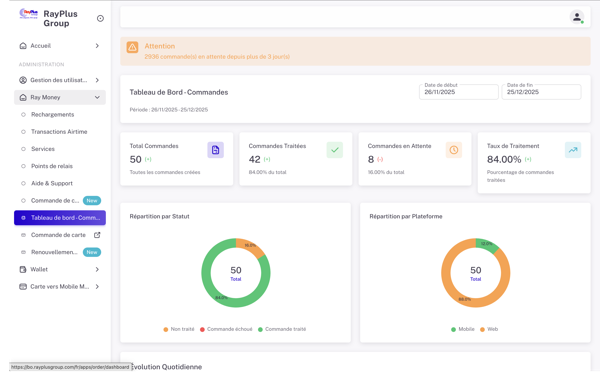Open Aide & Support menu item

pos(60,183)
